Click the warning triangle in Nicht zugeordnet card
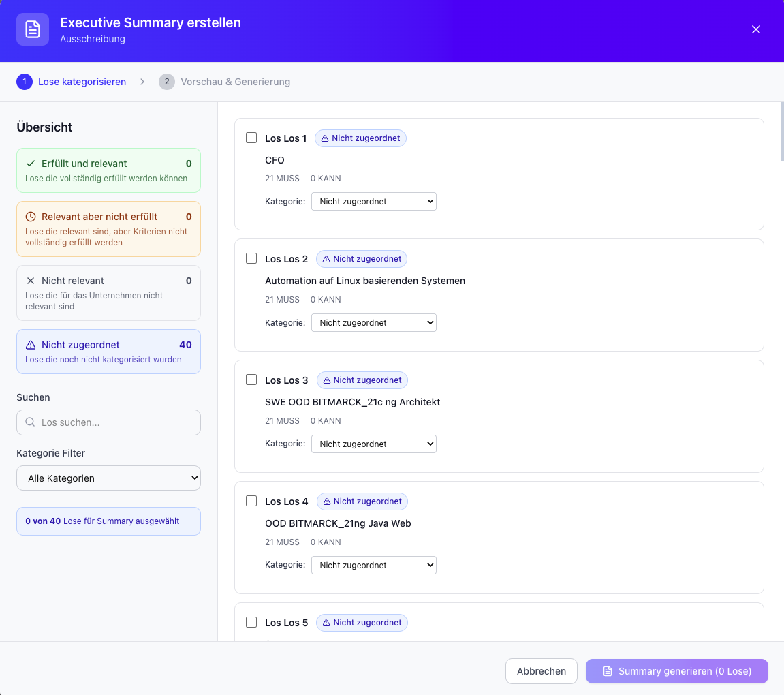This screenshot has height=695, width=784. tap(31, 345)
